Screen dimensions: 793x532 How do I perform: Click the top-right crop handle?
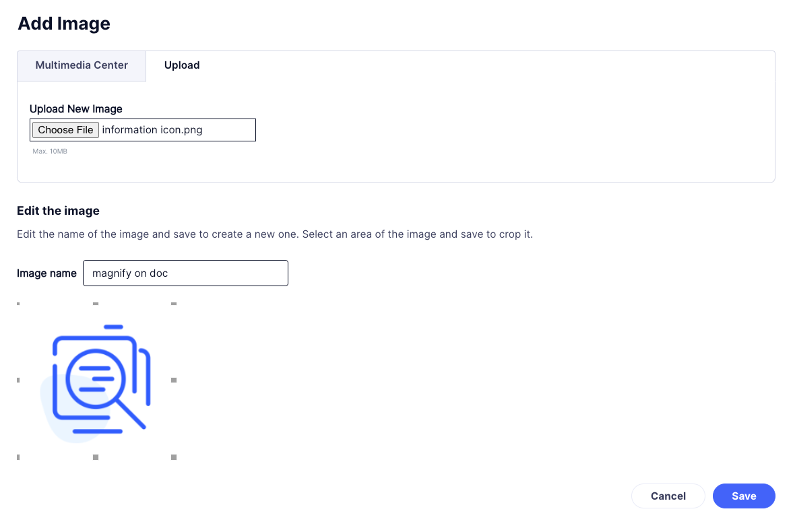(x=174, y=304)
